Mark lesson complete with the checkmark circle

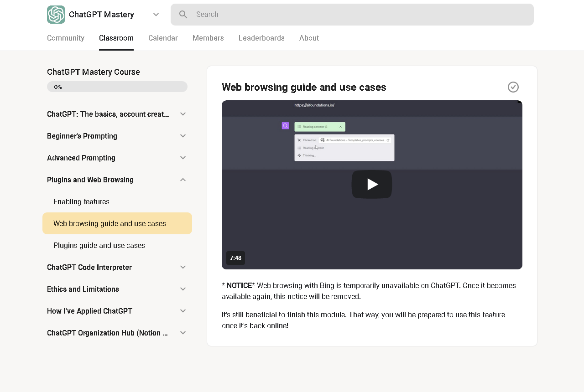[513, 87]
